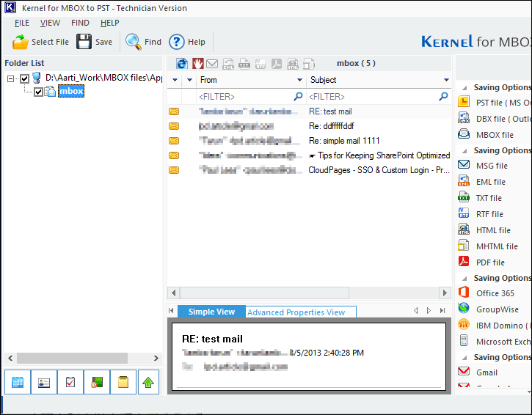
Task: Click green up arrow icon in bottom panel
Action: [x=148, y=382]
